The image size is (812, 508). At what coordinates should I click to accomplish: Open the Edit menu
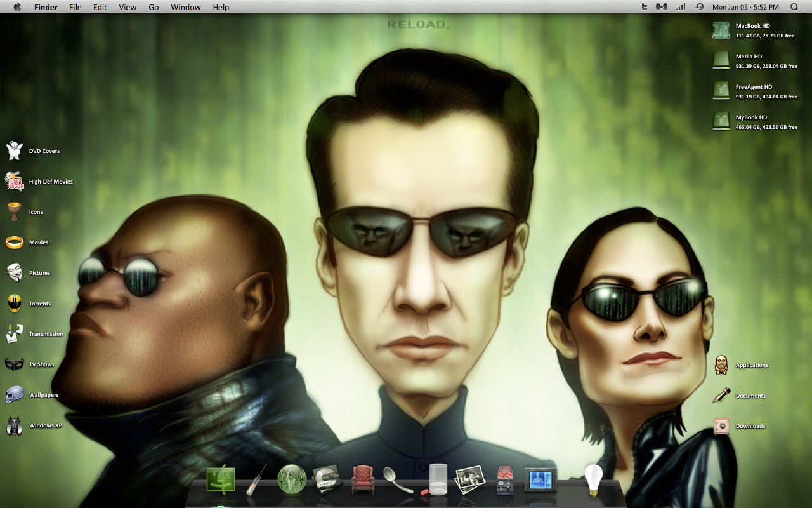click(x=100, y=7)
